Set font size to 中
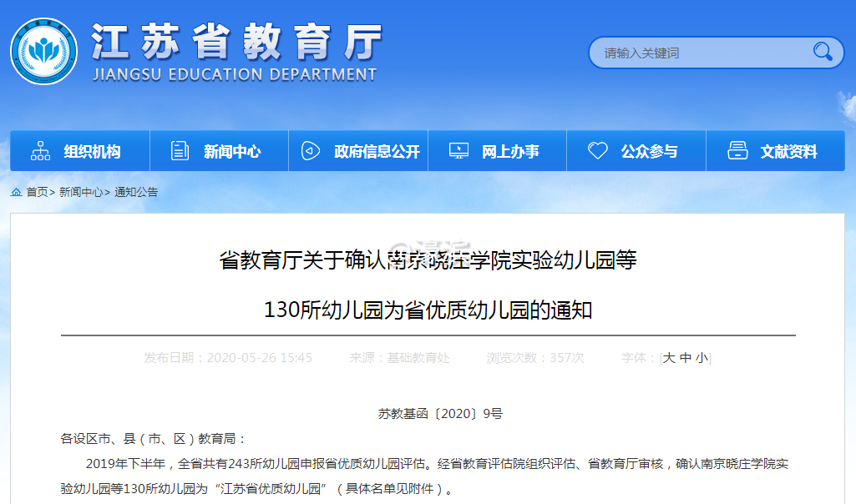Viewport: 856px width, 504px height. pos(686,358)
